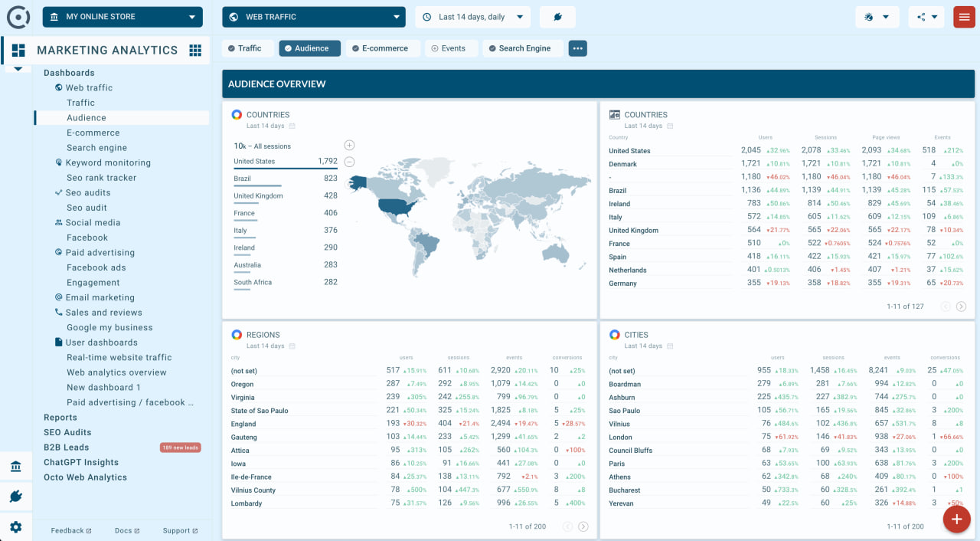Open the theme/appearance dropdown in top right
This screenshot has height=541, width=980.
[877, 17]
